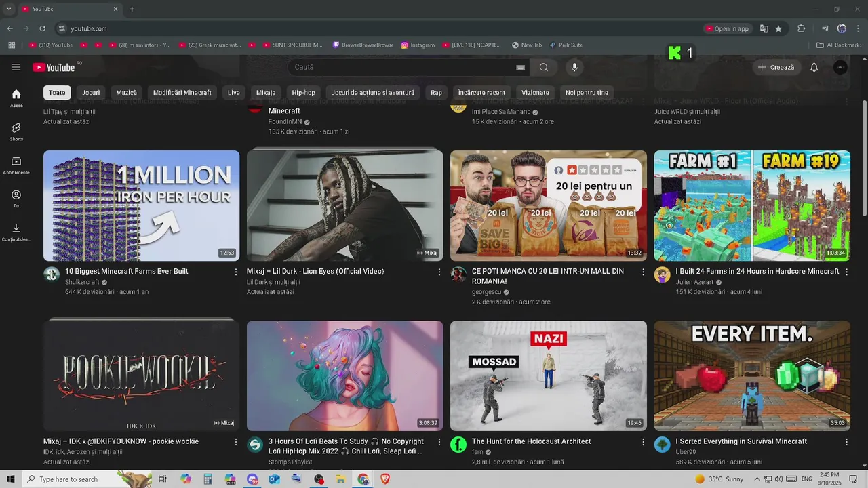Open options for I Sorted Everything video
This screenshot has width=868, height=488.
click(x=846, y=442)
